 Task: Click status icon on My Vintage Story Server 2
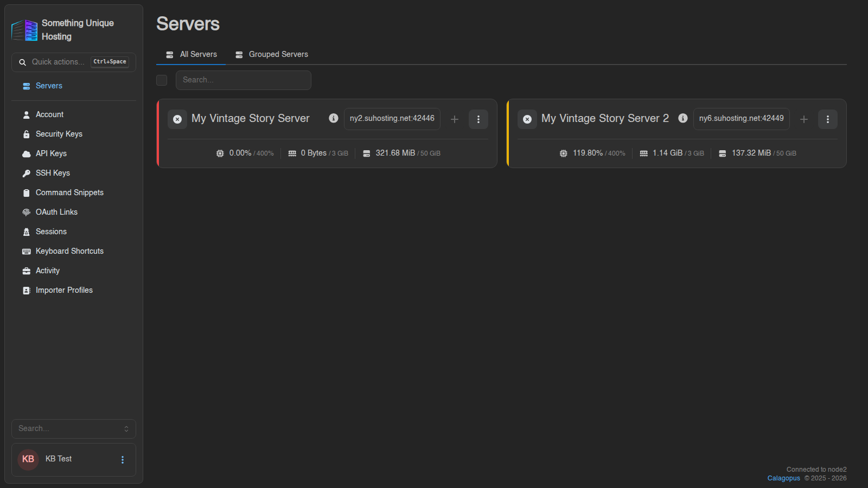pyautogui.click(x=527, y=119)
